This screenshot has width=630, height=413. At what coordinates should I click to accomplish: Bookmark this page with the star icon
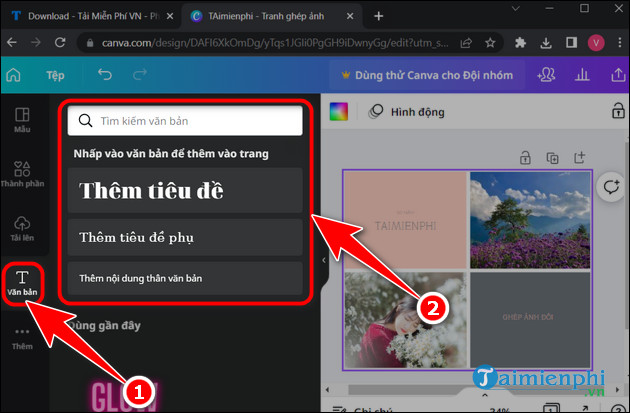[490, 43]
